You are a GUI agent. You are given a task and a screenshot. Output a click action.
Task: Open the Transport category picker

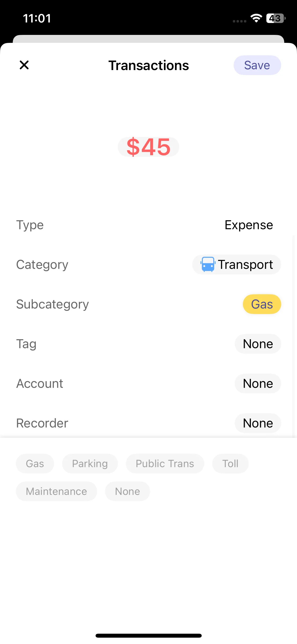237,265
